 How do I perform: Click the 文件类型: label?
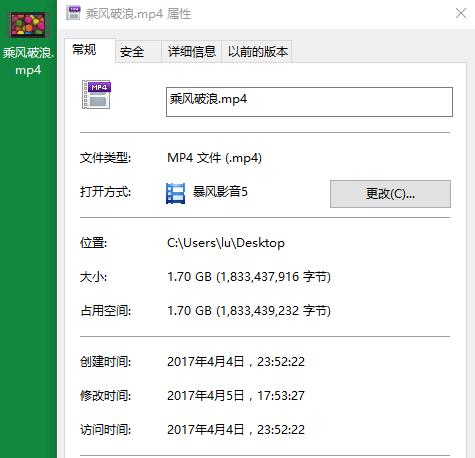105,158
